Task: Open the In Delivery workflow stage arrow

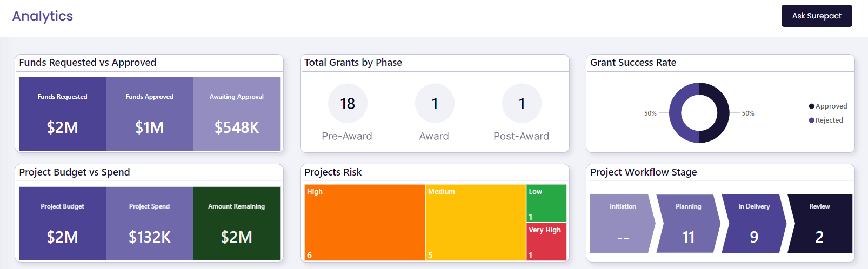Action: 754,224
